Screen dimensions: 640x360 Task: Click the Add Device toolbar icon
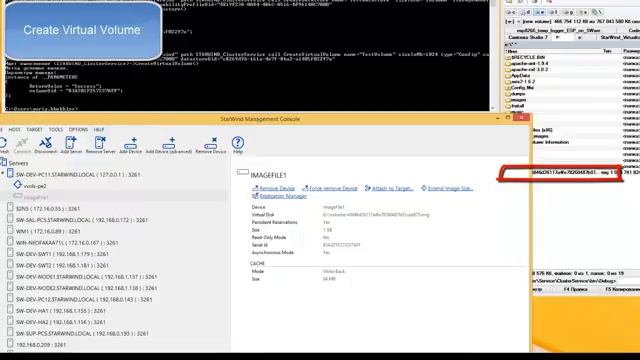coord(131,143)
